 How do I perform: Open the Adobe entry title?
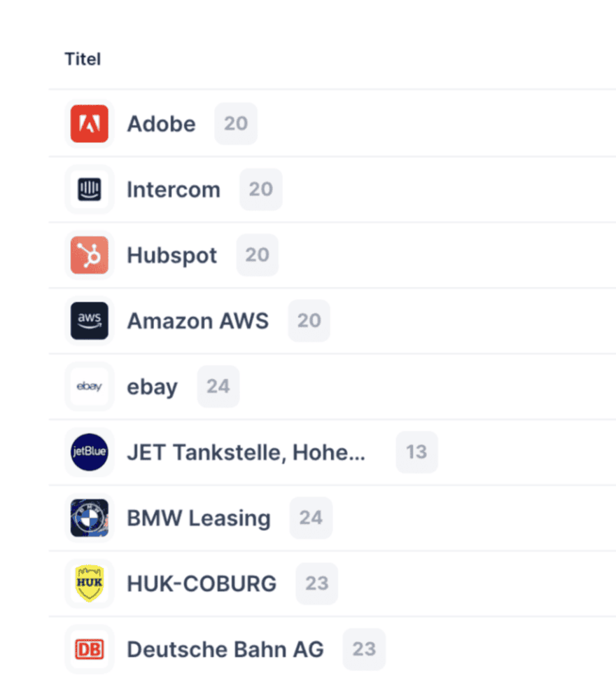161,124
